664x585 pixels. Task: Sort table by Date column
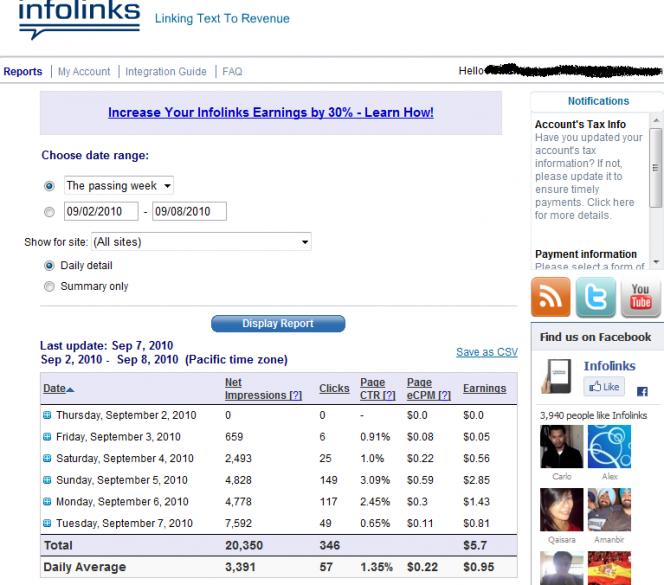[58, 388]
